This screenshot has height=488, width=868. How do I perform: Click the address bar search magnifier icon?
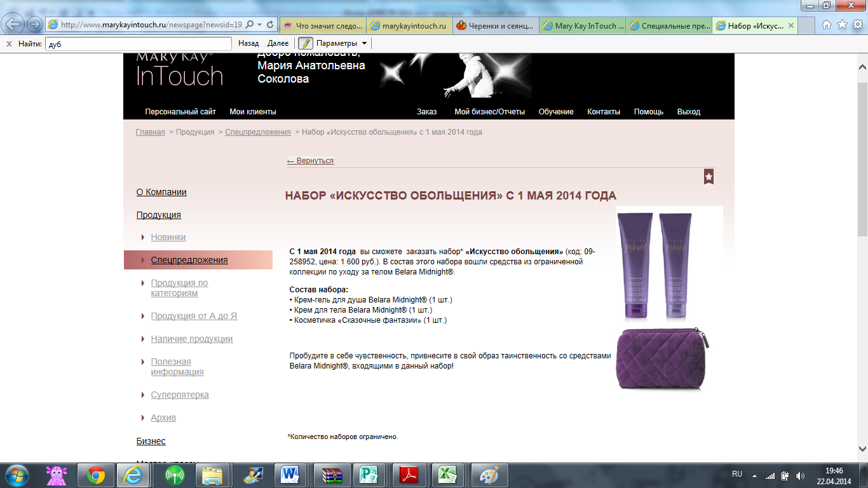[x=249, y=25]
